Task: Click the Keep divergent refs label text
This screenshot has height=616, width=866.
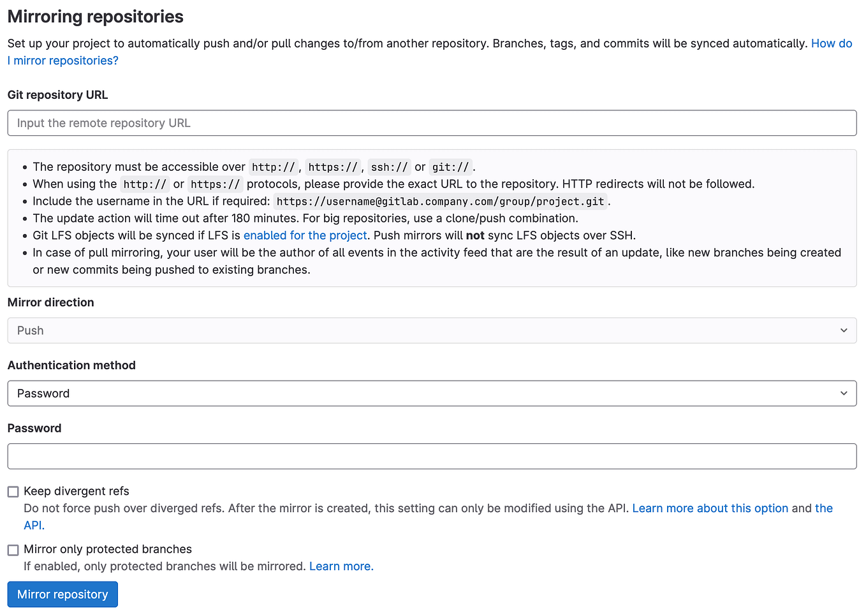Action: pos(76,491)
